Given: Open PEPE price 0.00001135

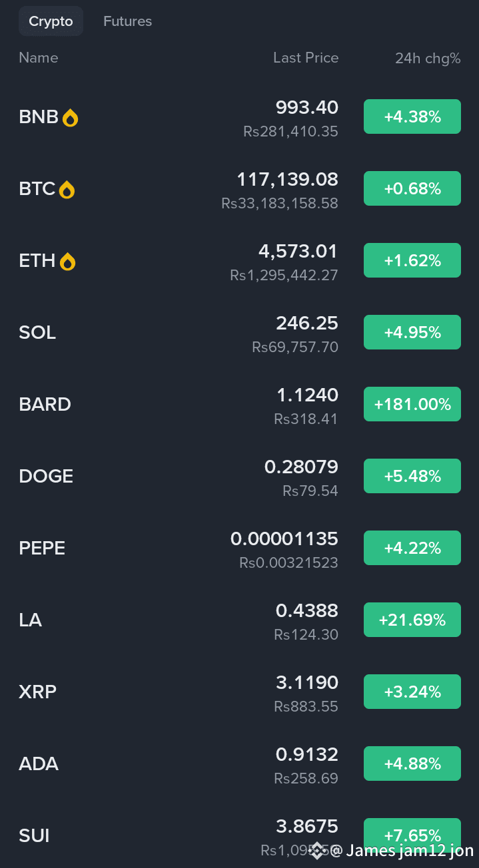Looking at the screenshot, I should coord(284,539).
